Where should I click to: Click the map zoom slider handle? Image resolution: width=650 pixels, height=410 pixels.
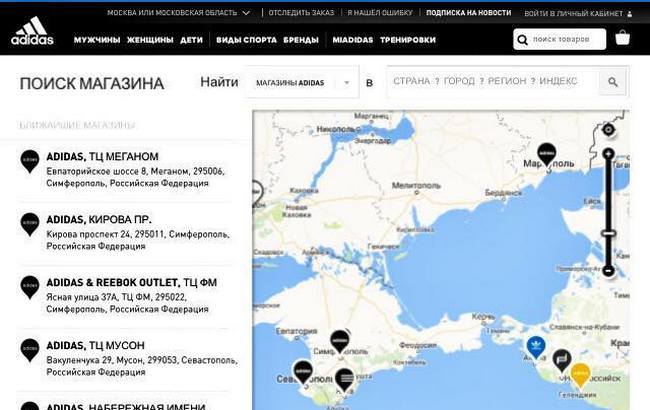[608, 233]
